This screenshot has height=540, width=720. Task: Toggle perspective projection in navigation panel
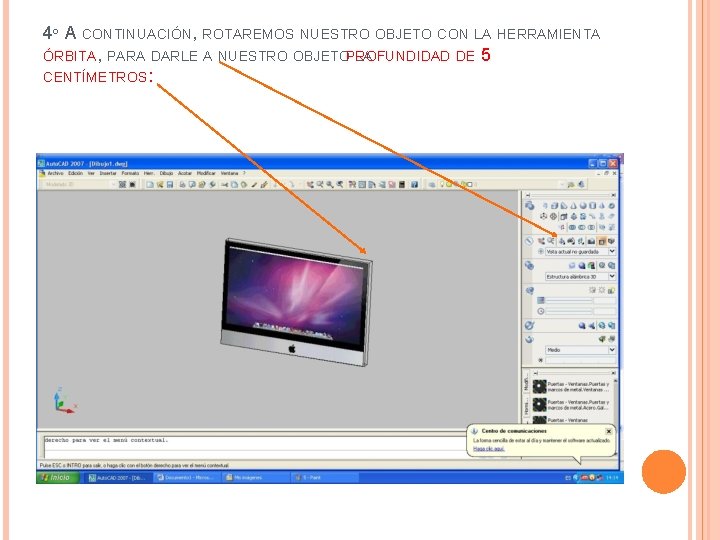(x=611, y=241)
